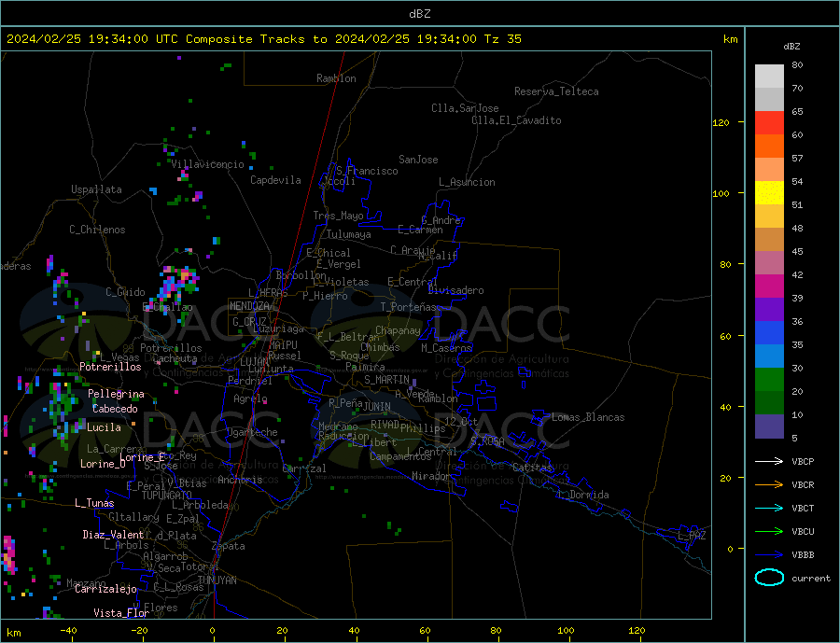Click the x-axis -40 km tick label
Screen dimensions: 840x643
68,631
